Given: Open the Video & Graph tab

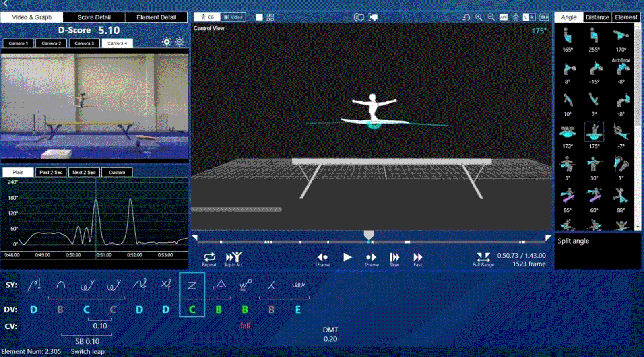Looking at the screenshot, I should point(32,17).
